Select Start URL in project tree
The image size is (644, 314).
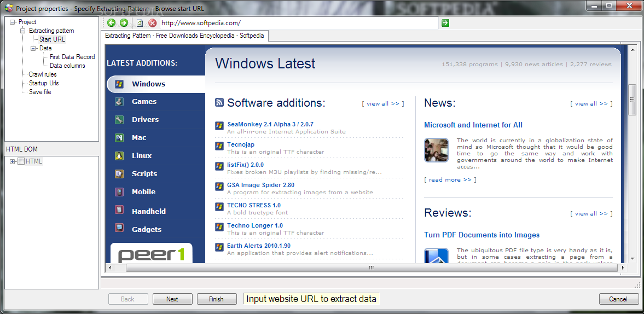click(52, 39)
